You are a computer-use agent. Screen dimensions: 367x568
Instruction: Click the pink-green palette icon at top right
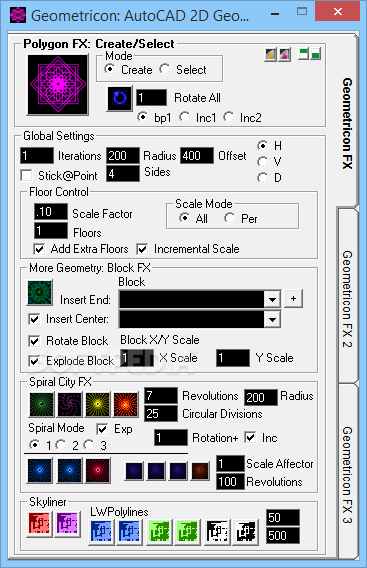[x=284, y=55]
